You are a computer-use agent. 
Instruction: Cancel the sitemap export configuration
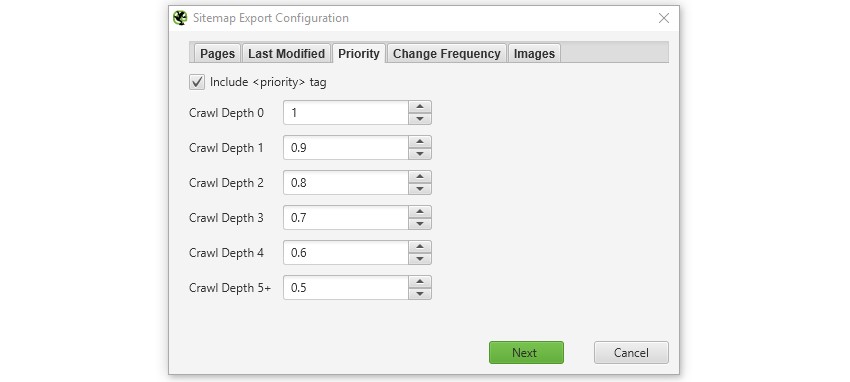pyautogui.click(x=631, y=353)
